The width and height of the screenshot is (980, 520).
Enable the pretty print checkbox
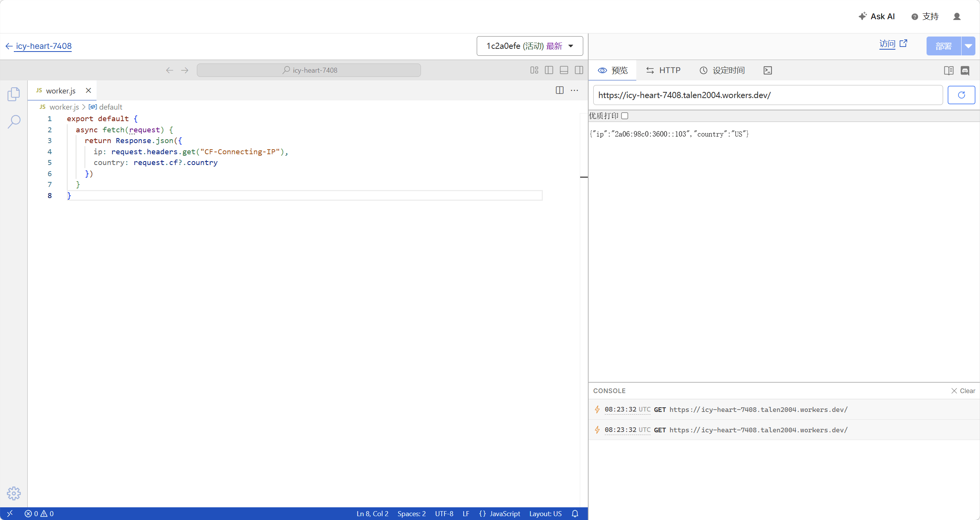(x=625, y=116)
